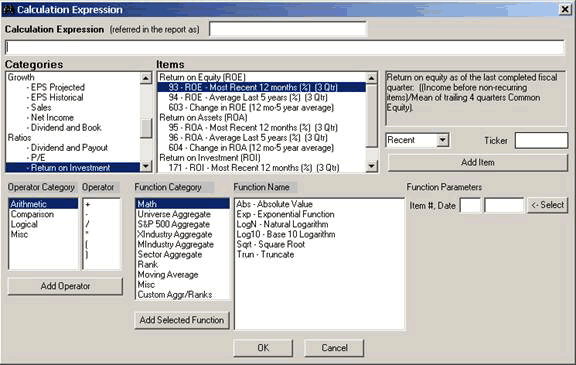Click the Add Item button
This screenshot has height=365, width=576.
(x=478, y=162)
